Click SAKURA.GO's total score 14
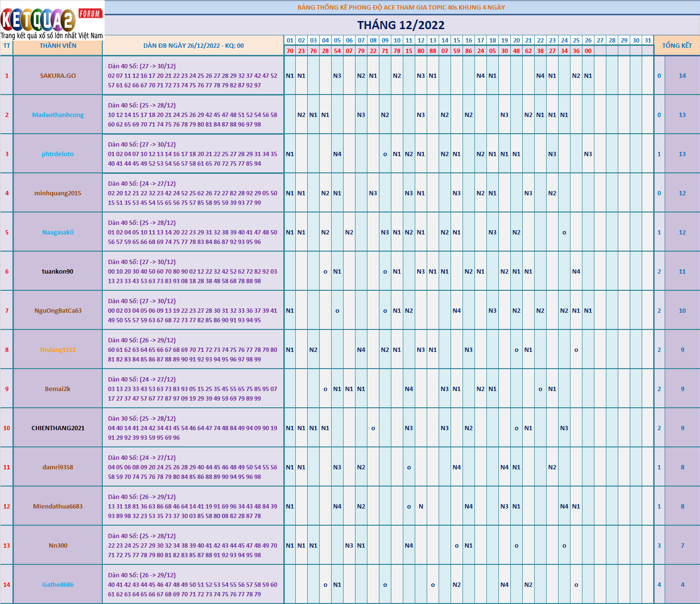Image resolution: width=700 pixels, height=604 pixels. coord(682,75)
